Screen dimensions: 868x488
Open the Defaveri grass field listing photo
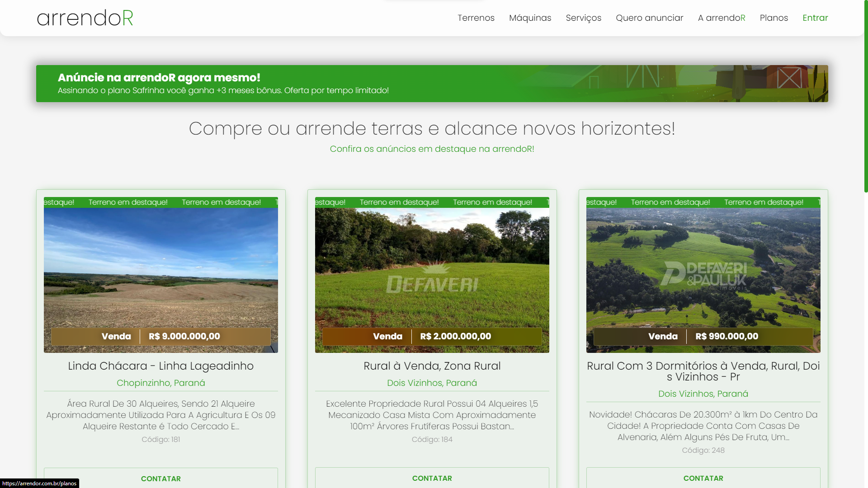432,271
